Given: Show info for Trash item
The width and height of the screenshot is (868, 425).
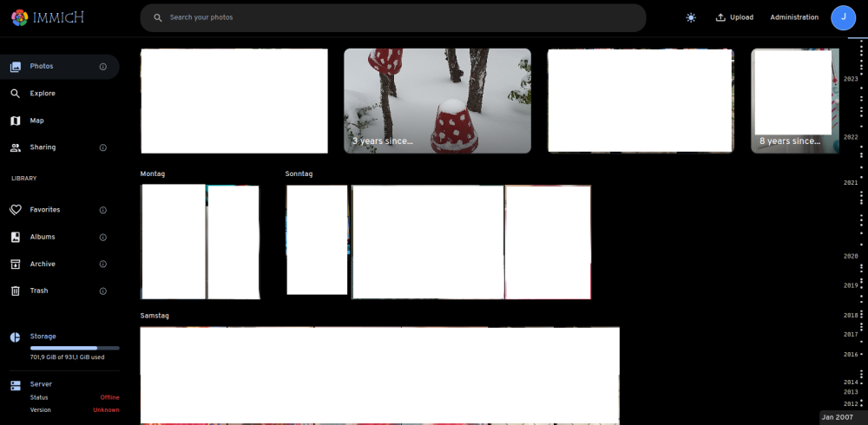Looking at the screenshot, I should point(103,291).
